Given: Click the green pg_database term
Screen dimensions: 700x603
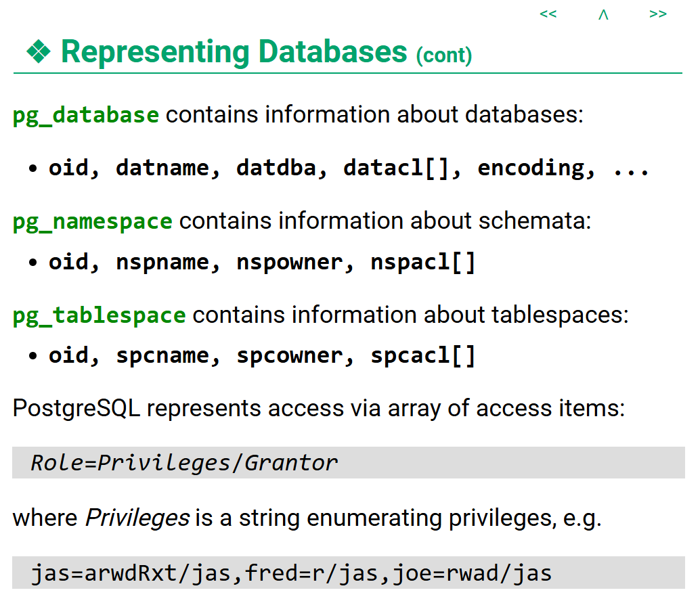Looking at the screenshot, I should 85,115.
